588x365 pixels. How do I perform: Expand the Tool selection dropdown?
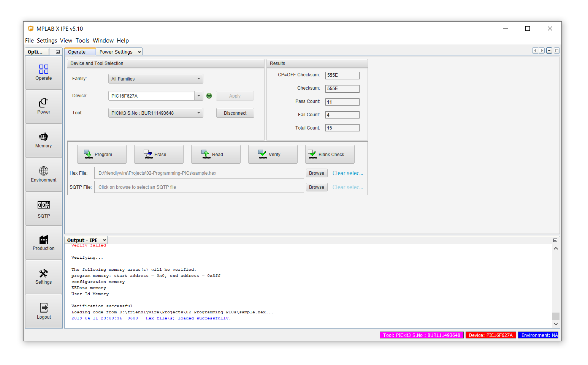pyautogui.click(x=198, y=113)
